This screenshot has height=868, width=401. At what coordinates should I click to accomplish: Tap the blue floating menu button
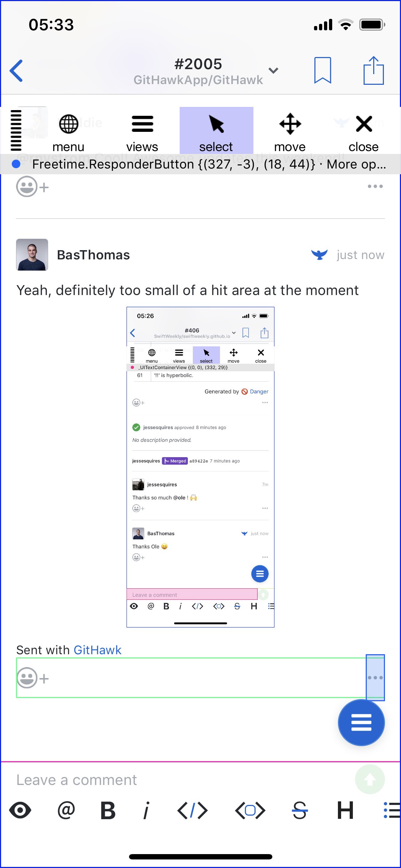click(361, 723)
